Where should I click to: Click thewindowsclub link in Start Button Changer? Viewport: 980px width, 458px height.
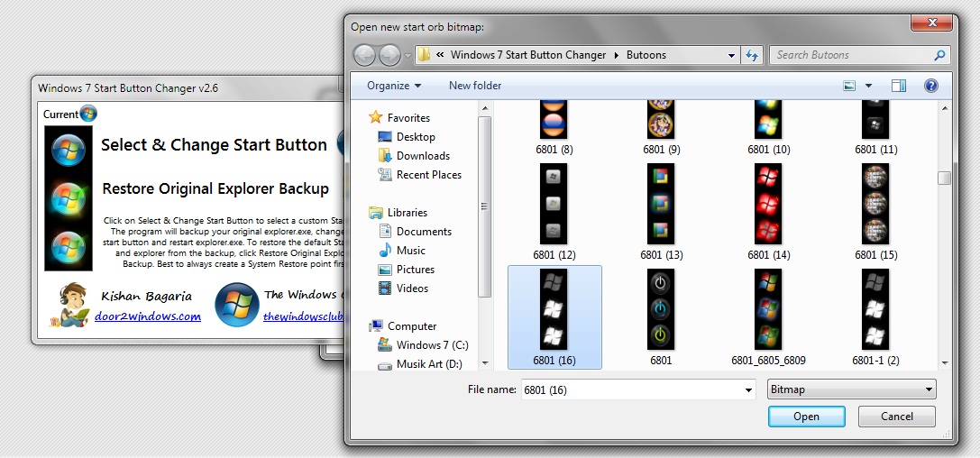(304, 316)
